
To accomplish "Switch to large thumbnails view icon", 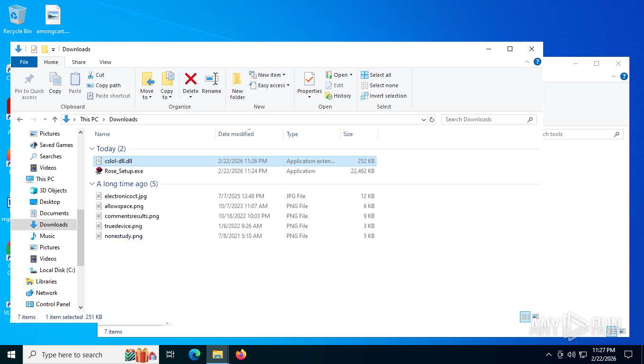I will click(536, 317).
